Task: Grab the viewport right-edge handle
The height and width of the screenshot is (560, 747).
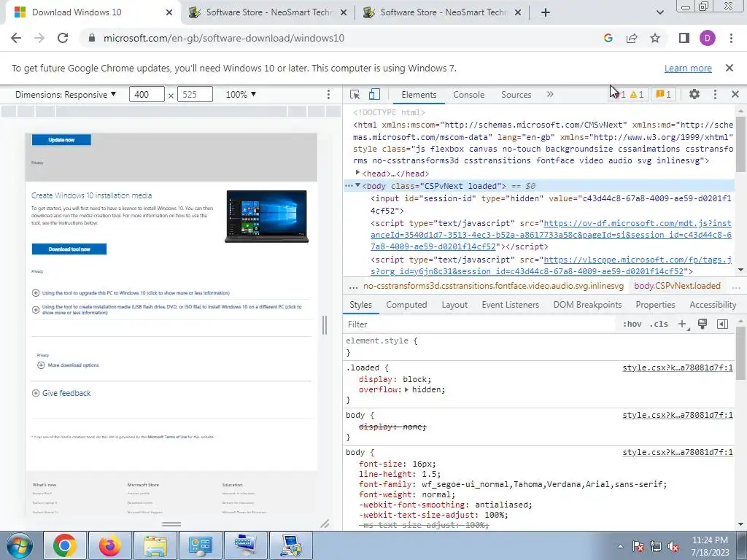Action: pos(325,325)
